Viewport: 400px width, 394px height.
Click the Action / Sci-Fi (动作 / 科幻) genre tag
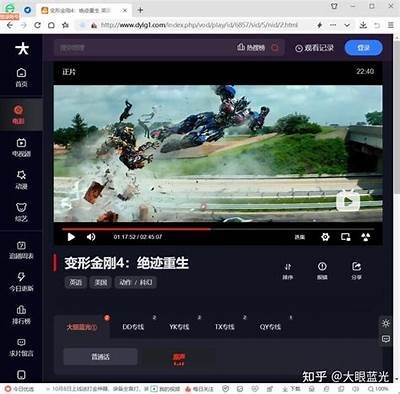click(136, 282)
